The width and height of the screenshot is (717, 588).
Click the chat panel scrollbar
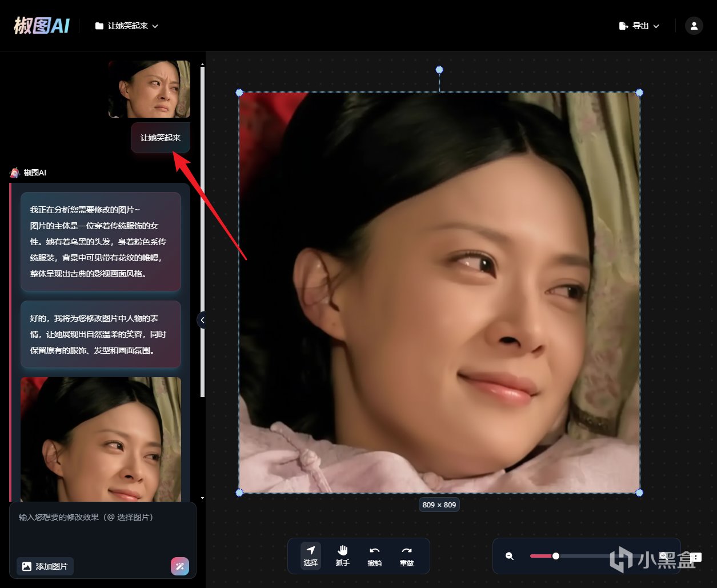tap(202, 231)
